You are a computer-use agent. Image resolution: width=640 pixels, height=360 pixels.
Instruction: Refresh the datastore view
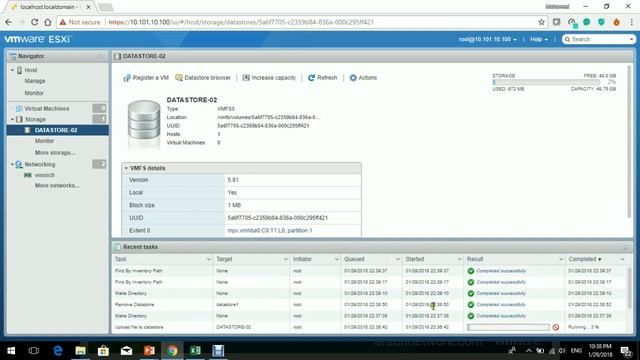(322, 78)
